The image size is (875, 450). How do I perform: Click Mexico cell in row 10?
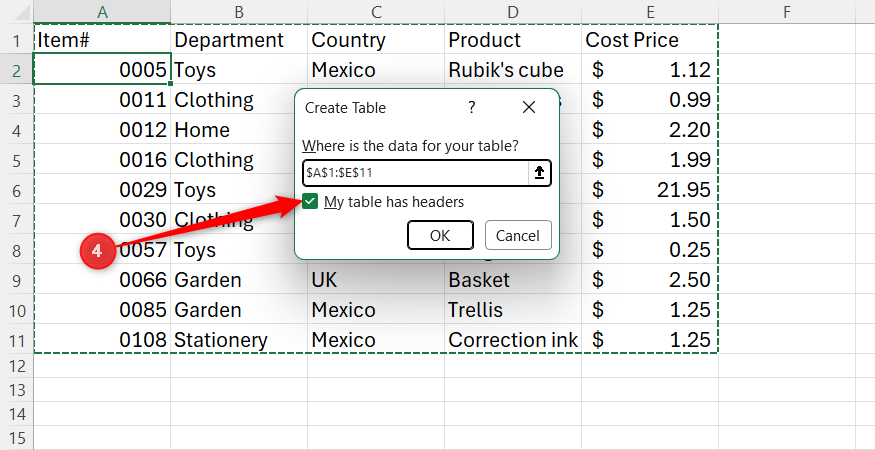[376, 310]
